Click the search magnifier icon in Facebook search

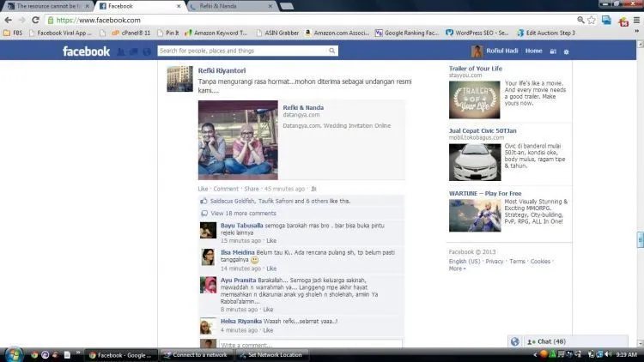tap(331, 51)
